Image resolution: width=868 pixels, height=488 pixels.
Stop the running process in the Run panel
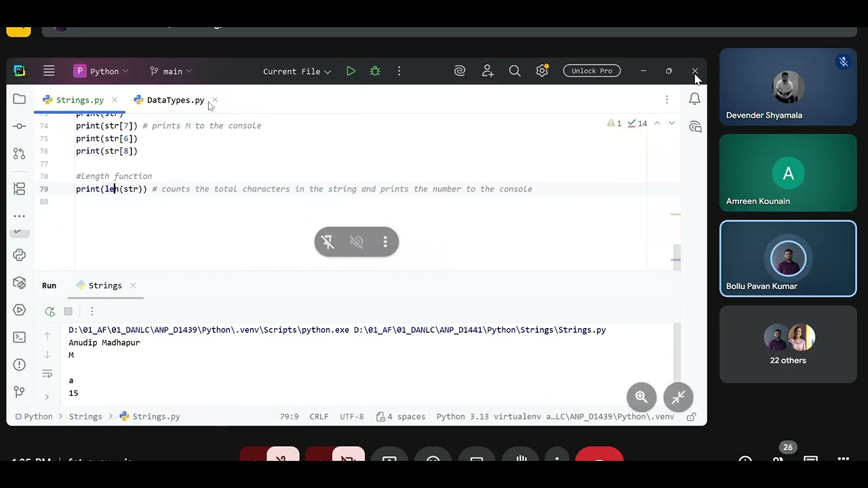pyautogui.click(x=68, y=312)
